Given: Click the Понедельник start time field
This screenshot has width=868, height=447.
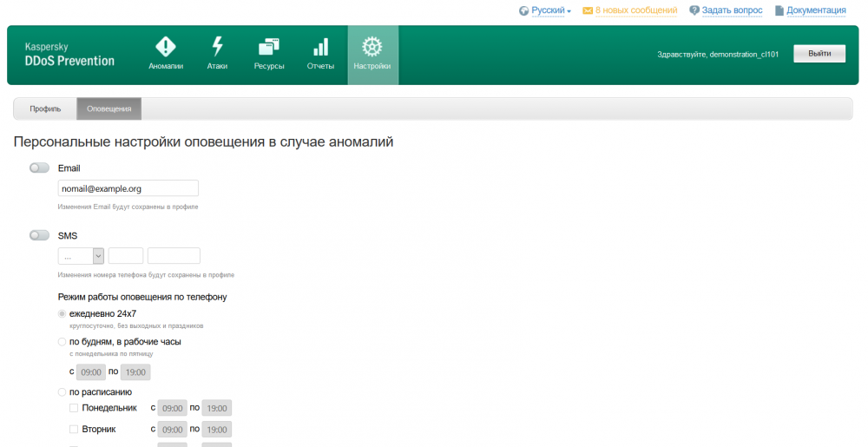Looking at the screenshot, I should 172,408.
